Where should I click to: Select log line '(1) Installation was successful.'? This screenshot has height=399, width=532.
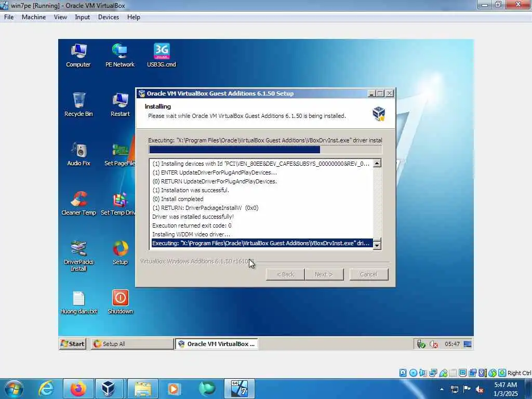[x=191, y=190]
